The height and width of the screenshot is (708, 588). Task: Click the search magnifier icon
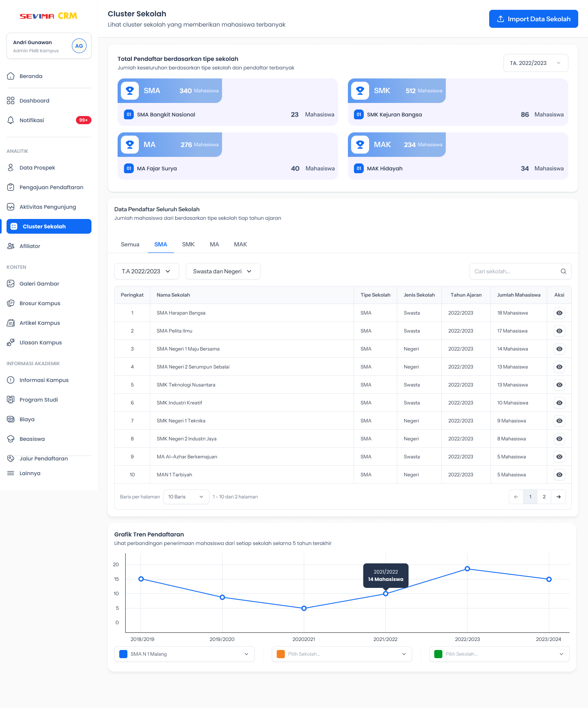pyautogui.click(x=563, y=271)
